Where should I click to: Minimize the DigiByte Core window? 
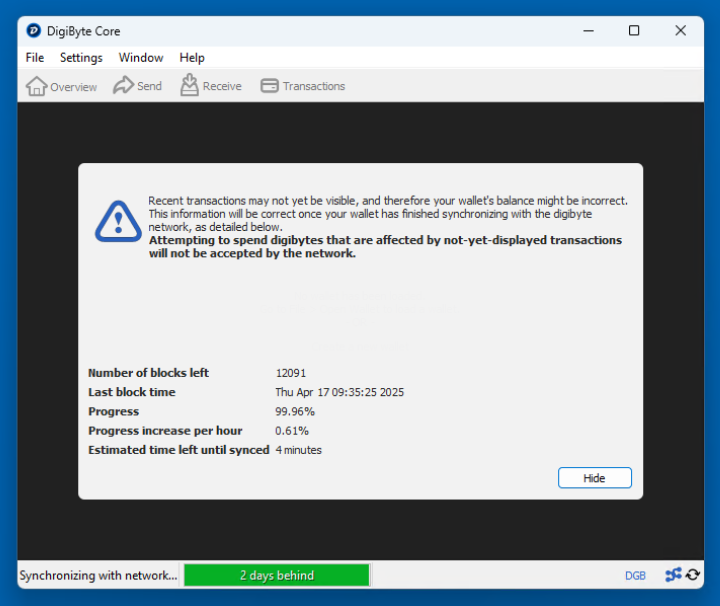(589, 31)
